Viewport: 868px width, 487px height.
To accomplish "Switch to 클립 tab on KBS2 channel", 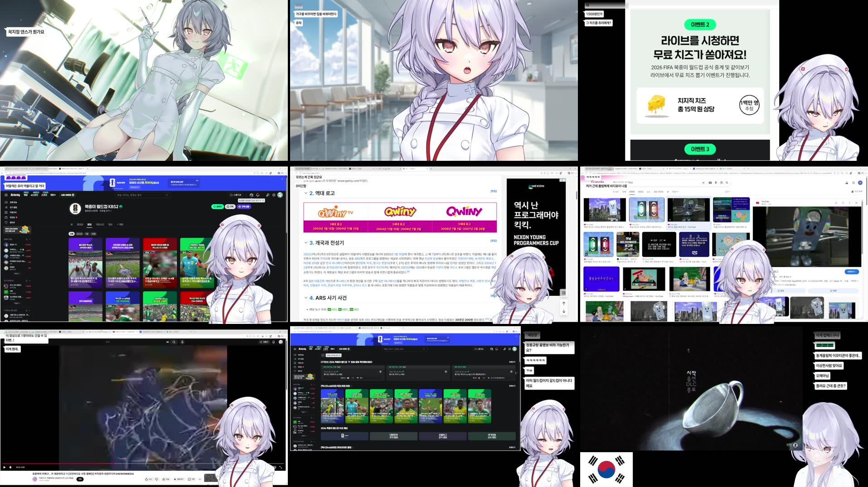I will click(89, 224).
